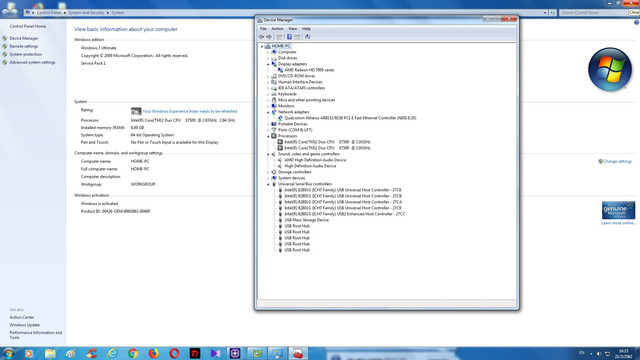
Task: Click the genuine Microsoft software badge
Action: 618,210
